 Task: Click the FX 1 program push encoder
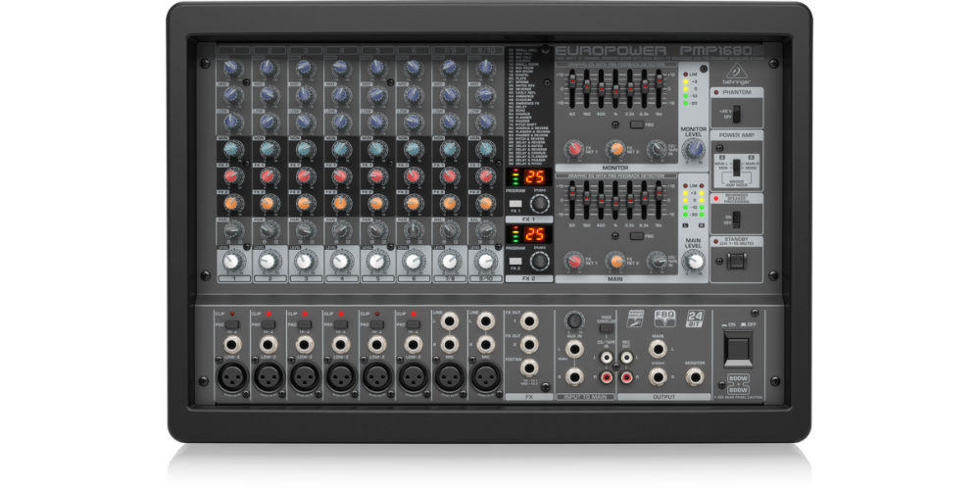pos(540,204)
